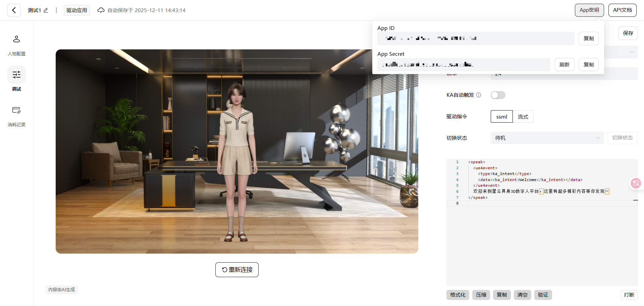Click 打断 interrupt button
The width and height of the screenshot is (644, 306).
pos(629,295)
